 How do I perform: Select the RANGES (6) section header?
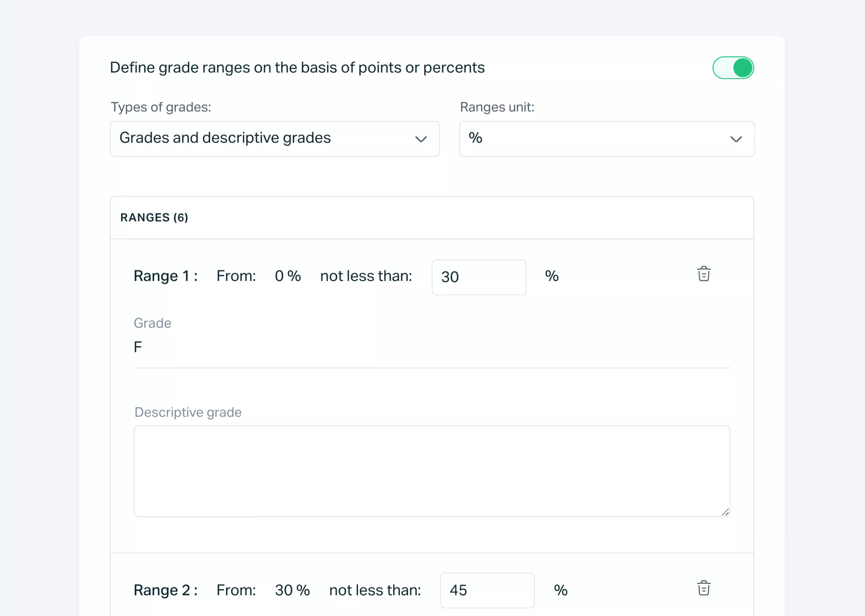(154, 217)
